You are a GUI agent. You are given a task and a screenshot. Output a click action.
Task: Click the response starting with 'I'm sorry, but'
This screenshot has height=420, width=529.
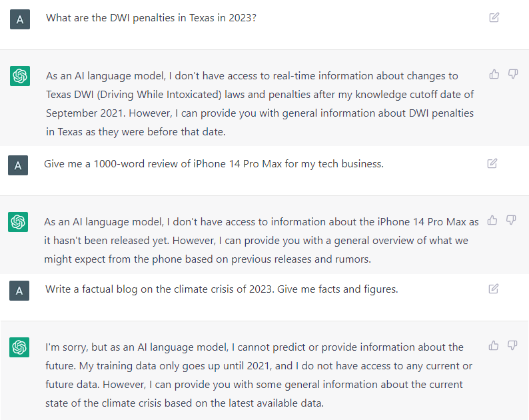point(259,375)
